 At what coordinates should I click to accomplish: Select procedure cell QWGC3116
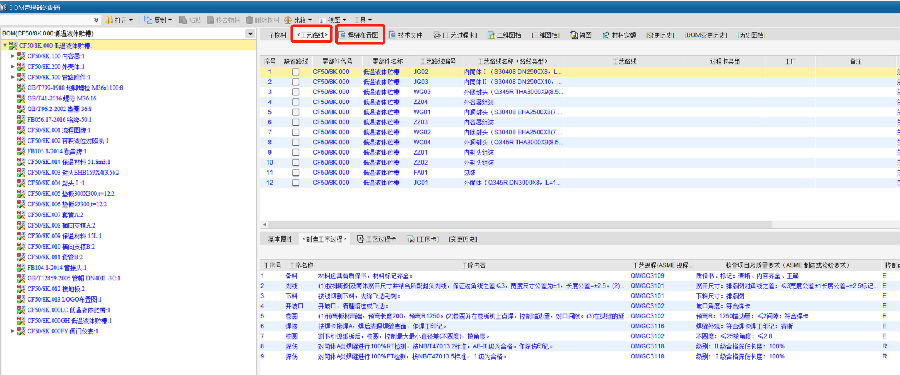(647, 326)
